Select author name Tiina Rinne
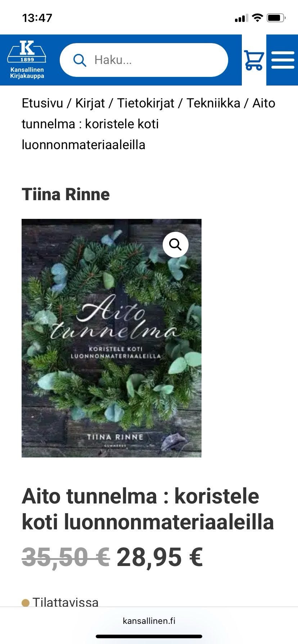Viewport: 298px width, 644px height. tap(66, 194)
